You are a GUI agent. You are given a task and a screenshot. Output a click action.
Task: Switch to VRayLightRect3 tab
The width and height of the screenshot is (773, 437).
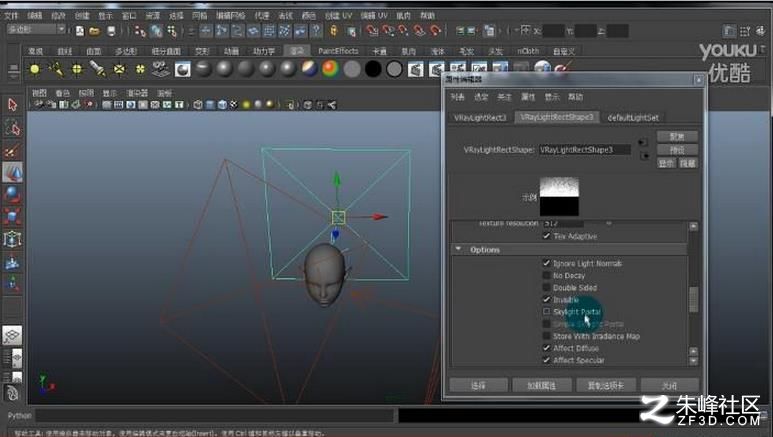[x=480, y=117]
